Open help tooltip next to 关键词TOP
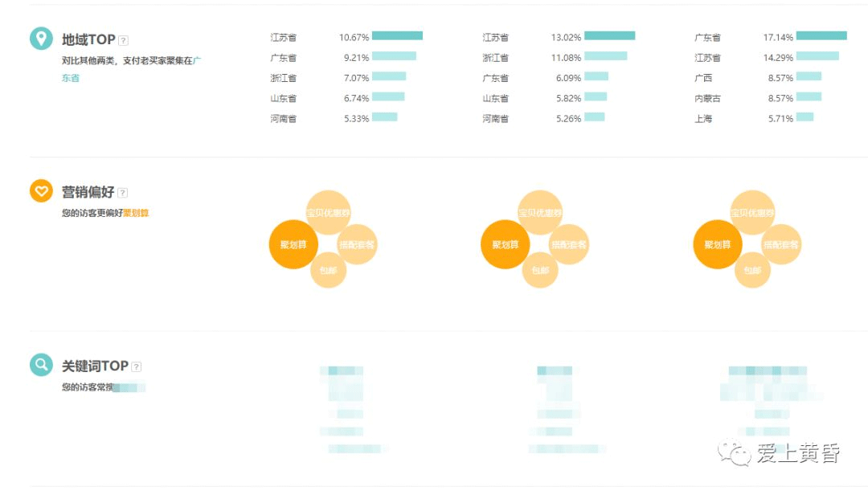Image resolution: width=868 pixels, height=491 pixels. [137, 366]
